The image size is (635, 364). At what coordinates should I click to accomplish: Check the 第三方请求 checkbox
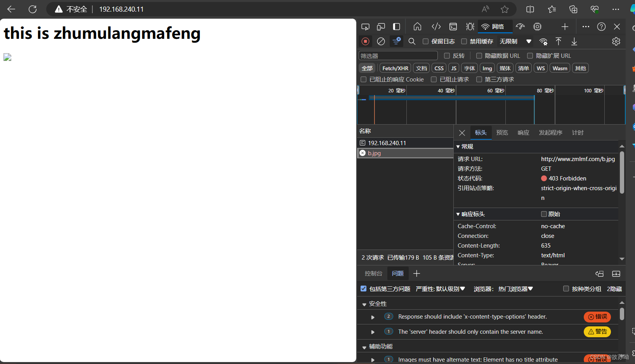coord(479,79)
